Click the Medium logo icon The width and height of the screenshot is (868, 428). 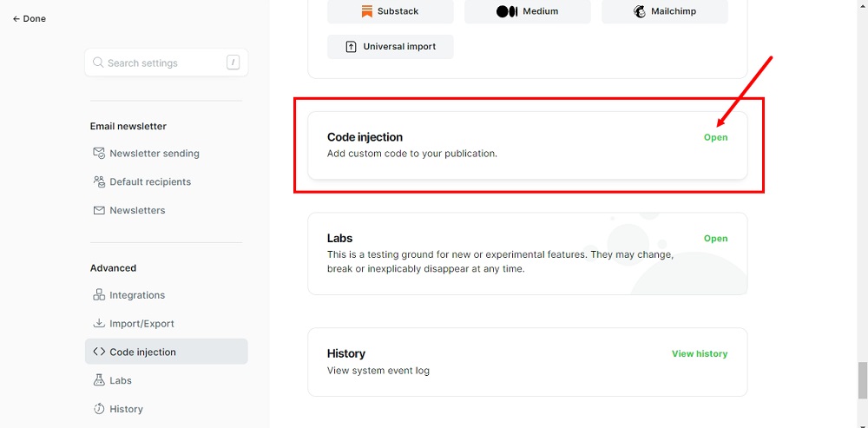tap(507, 11)
